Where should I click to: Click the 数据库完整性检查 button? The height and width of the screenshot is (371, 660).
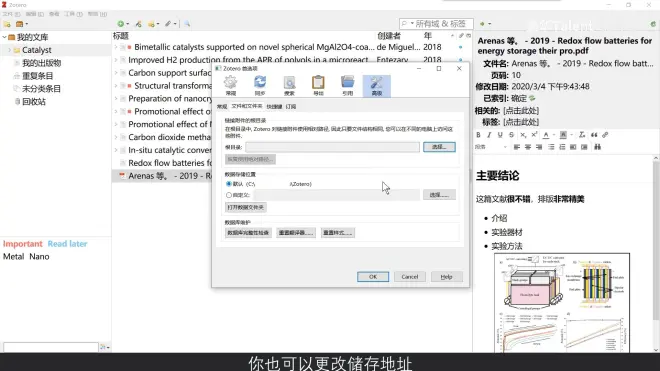tap(248, 233)
